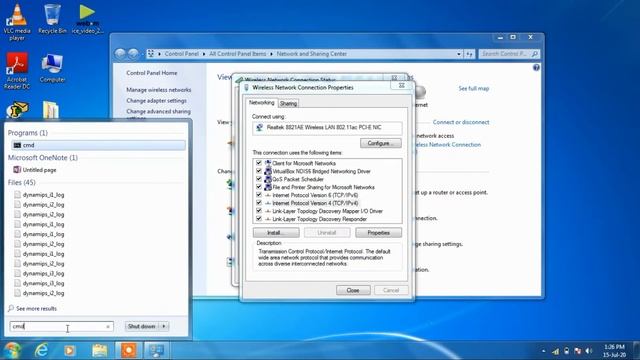The image size is (640, 360).
Task: Click the Install button
Action: click(x=276, y=233)
